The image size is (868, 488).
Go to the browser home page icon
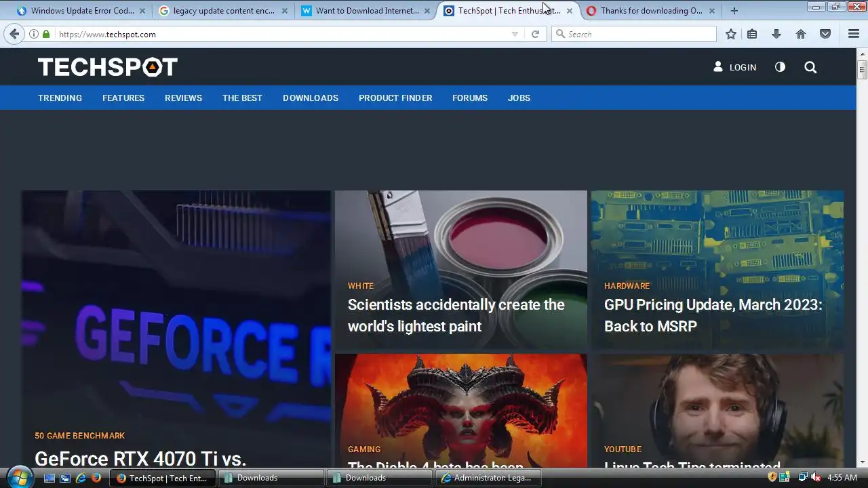(x=801, y=34)
